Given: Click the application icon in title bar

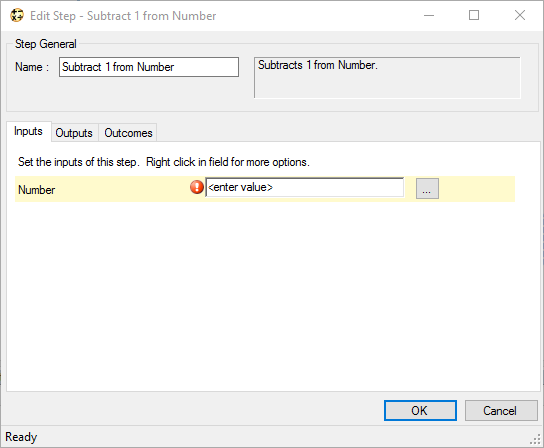Looking at the screenshot, I should pos(17,15).
